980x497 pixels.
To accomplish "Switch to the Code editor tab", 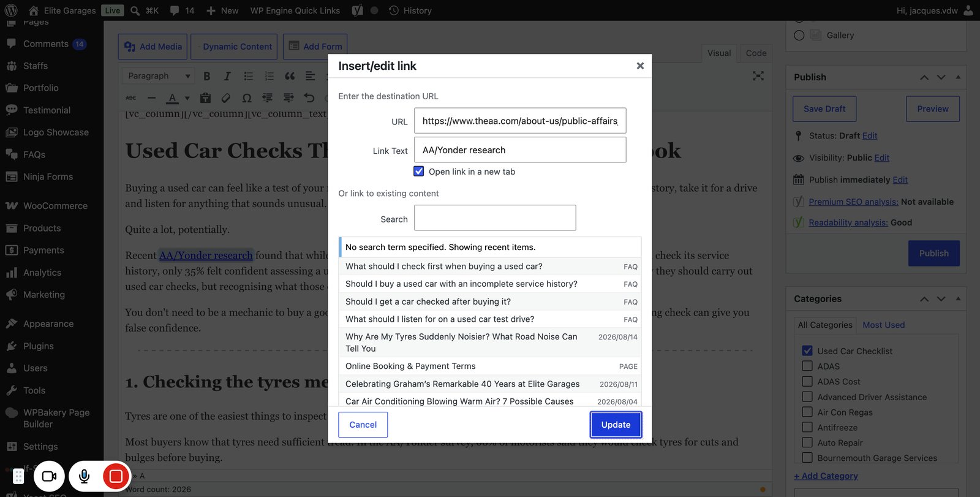I will pyautogui.click(x=756, y=53).
